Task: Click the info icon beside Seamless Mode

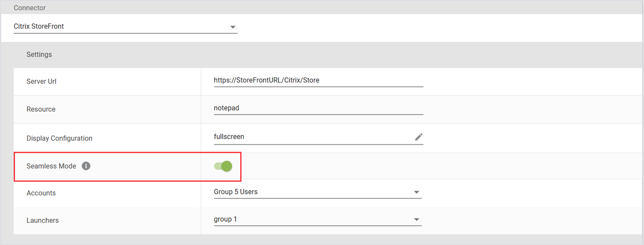Action: pos(86,166)
